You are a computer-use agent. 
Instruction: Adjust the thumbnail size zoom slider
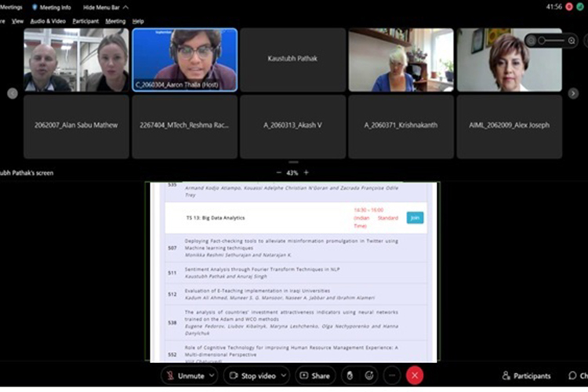(553, 40)
